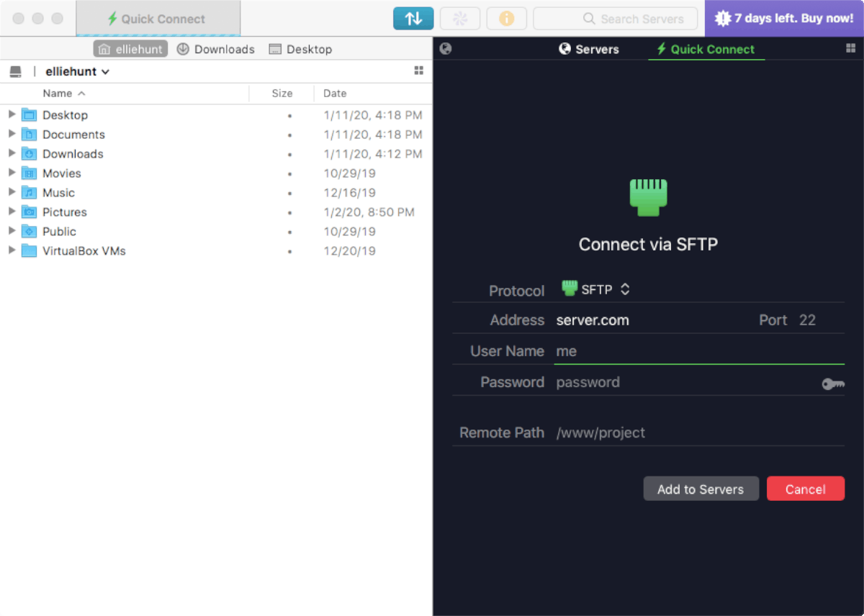Click the large green SFTP port icon
Image resolution: width=864 pixels, height=616 pixels.
[x=648, y=198]
